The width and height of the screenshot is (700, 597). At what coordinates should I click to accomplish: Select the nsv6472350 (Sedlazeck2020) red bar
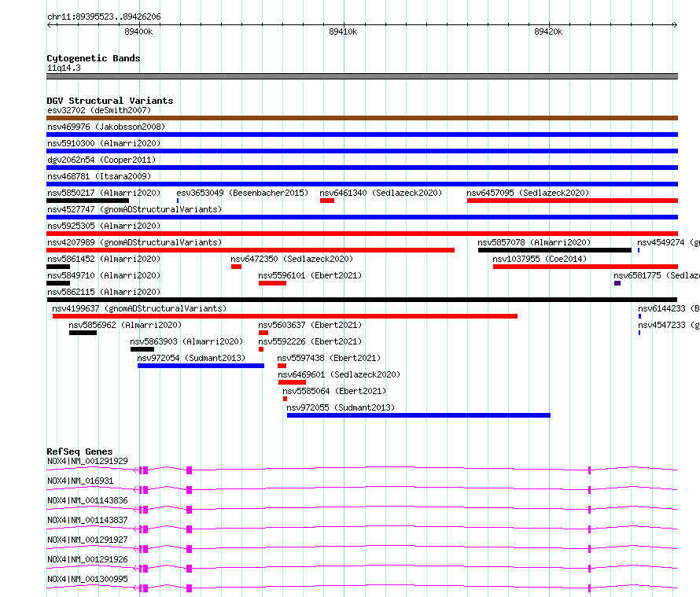[236, 267]
